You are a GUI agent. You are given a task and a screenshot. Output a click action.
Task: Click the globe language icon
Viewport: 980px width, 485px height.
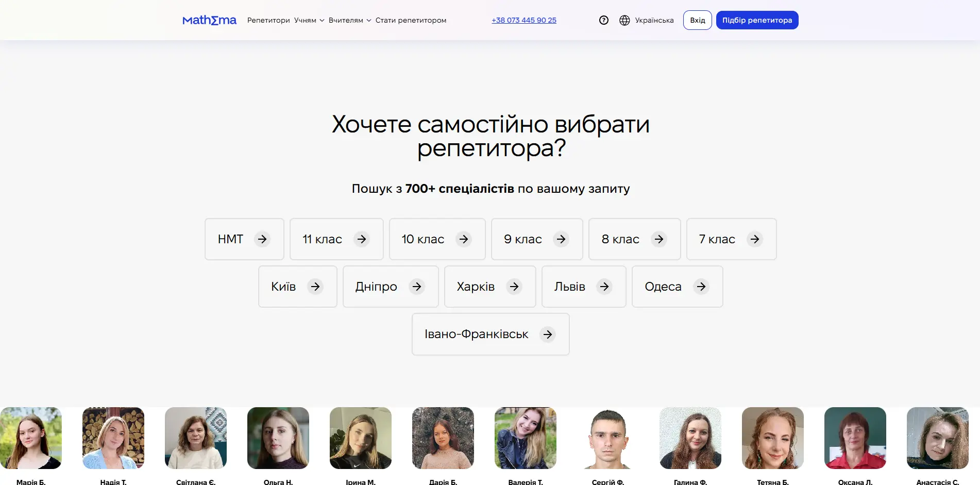point(624,20)
